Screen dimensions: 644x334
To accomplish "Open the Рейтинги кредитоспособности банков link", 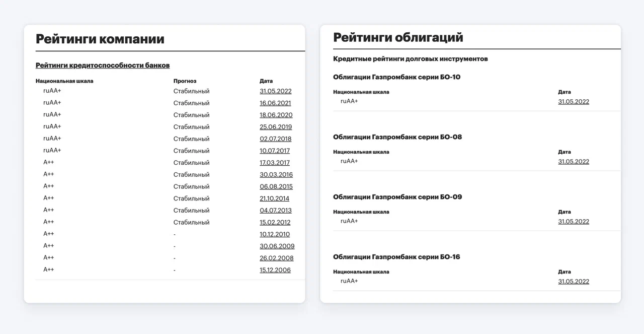I will [x=103, y=65].
